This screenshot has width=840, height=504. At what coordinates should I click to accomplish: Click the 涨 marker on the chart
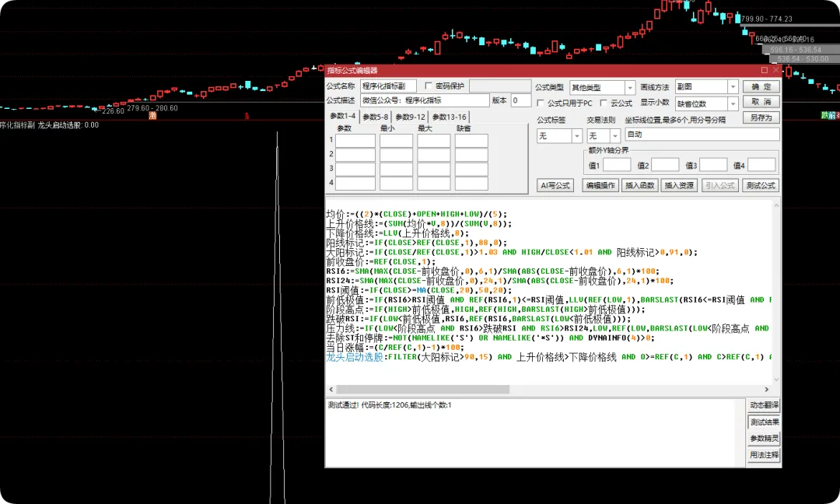click(x=152, y=116)
